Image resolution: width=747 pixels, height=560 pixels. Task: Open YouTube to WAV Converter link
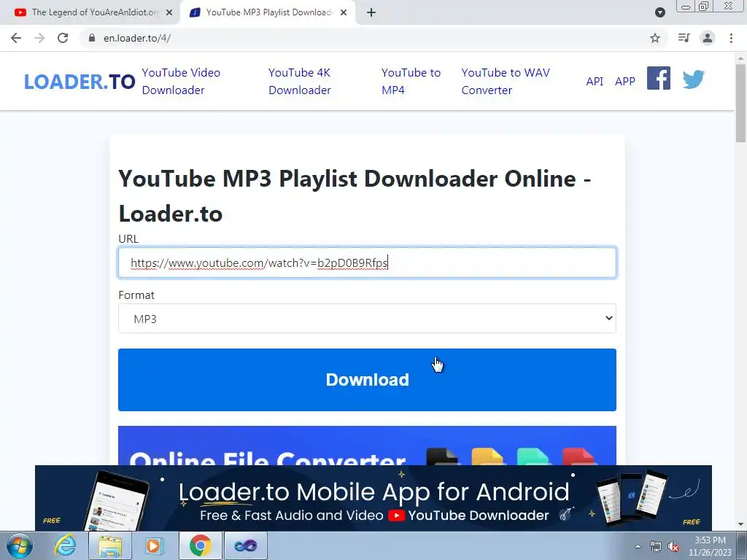coord(506,82)
